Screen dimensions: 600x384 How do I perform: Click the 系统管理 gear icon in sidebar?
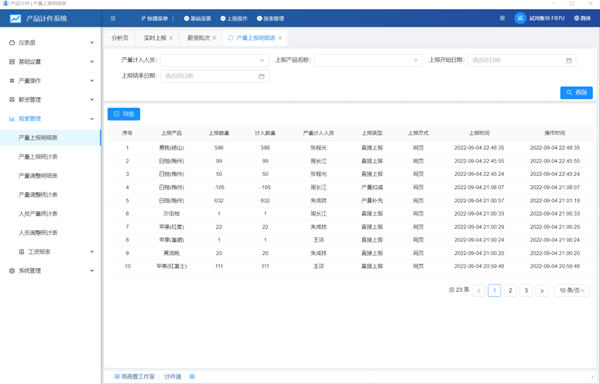click(12, 270)
